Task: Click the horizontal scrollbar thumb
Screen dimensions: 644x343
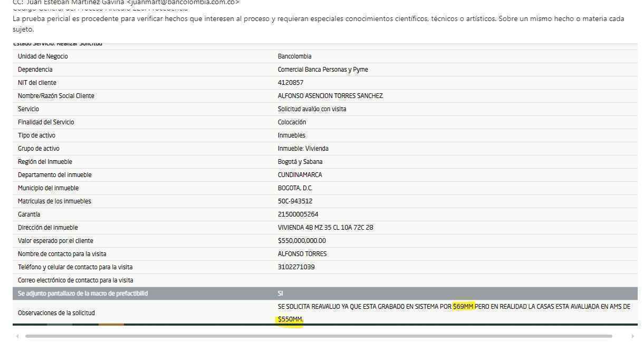Action: tap(319, 336)
